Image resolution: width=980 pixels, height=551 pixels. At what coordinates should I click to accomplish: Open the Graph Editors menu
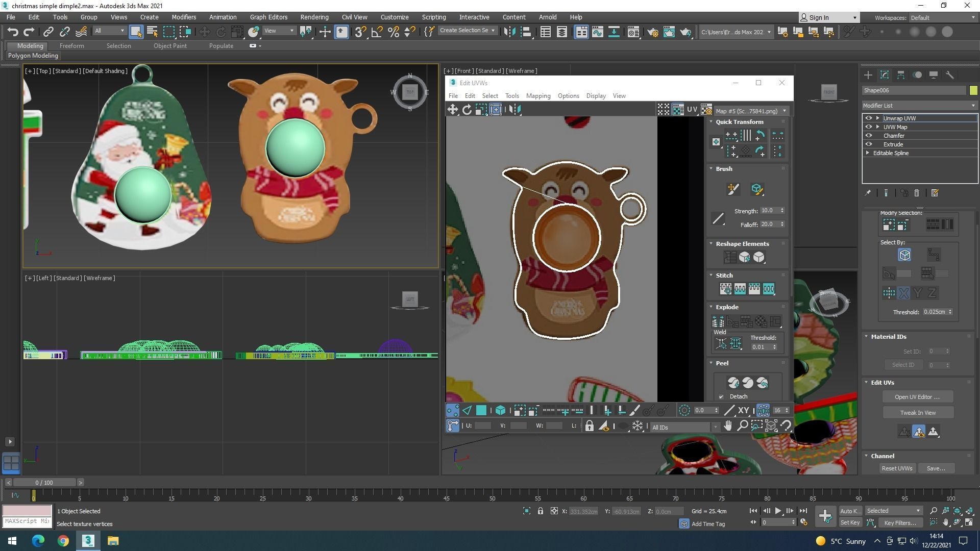tap(268, 17)
